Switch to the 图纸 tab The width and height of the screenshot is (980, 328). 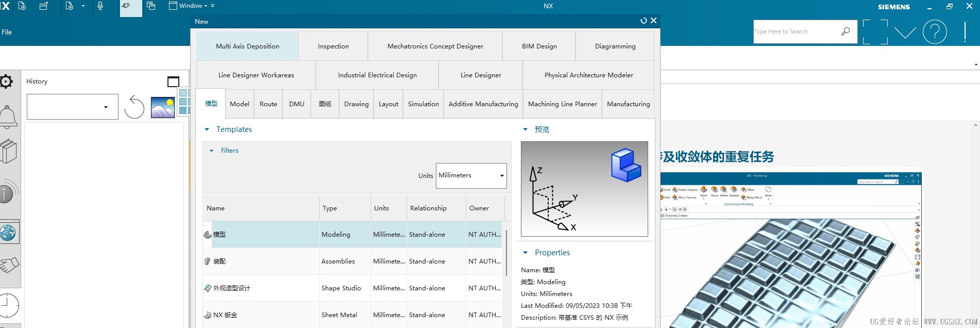[x=325, y=104]
